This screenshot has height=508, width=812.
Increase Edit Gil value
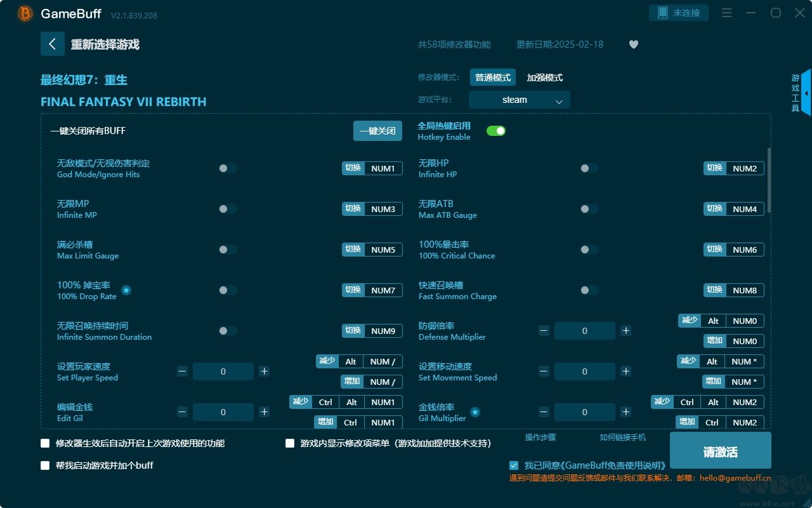click(265, 412)
